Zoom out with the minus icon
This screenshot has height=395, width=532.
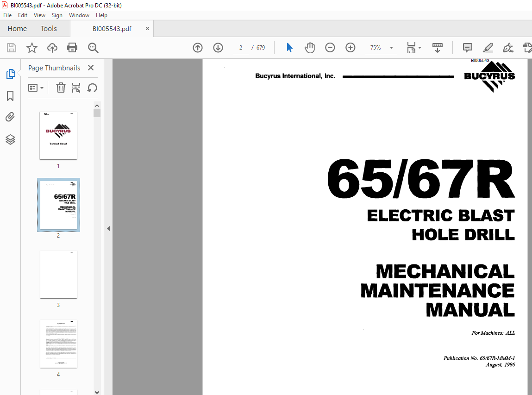point(330,48)
